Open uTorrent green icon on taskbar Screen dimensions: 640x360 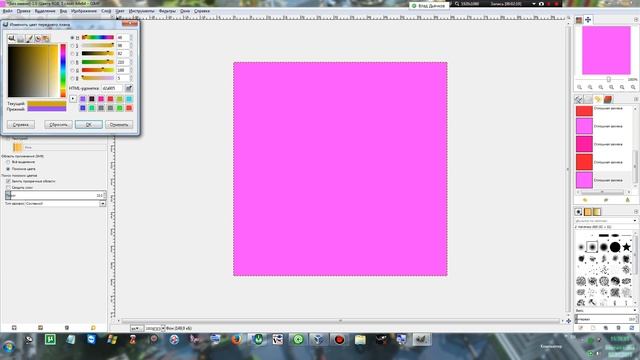(50, 340)
